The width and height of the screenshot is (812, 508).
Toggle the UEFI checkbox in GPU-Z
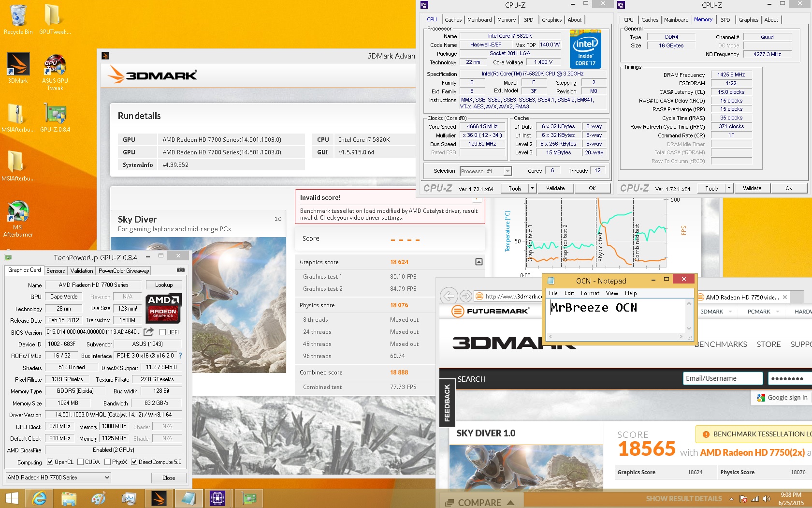click(x=162, y=332)
